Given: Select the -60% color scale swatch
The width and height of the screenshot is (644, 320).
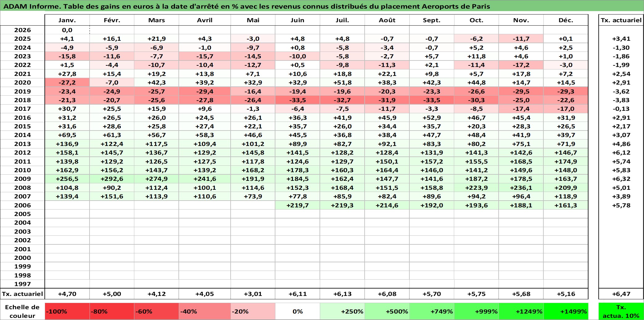Looking at the screenshot, I should pos(157,311).
